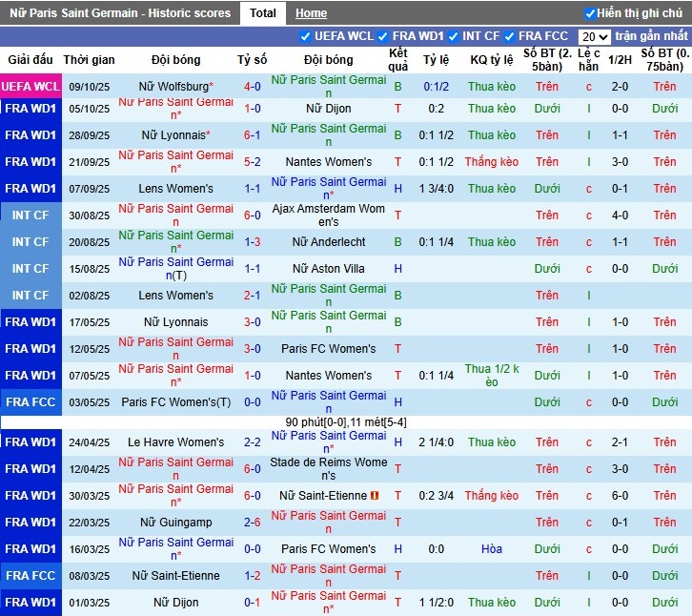
Task: Toggle the Hiển thị ghi chú checkbox
Action: 590,13
